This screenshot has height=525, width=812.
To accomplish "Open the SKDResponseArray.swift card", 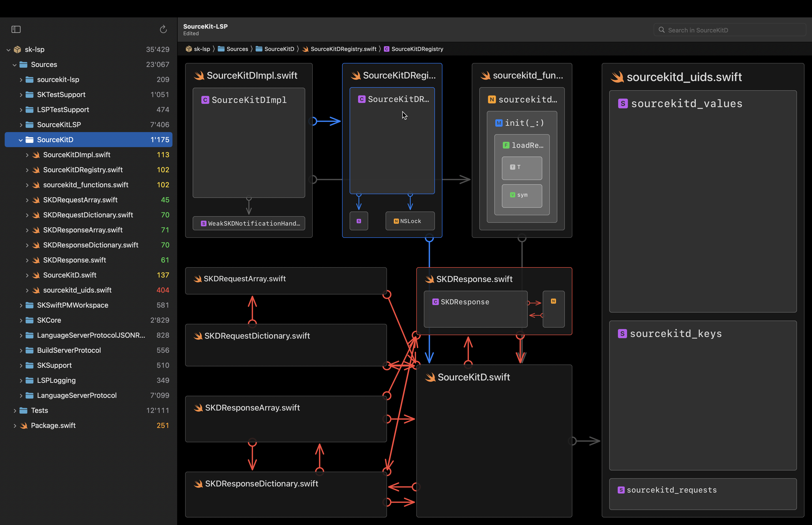I will coord(285,419).
